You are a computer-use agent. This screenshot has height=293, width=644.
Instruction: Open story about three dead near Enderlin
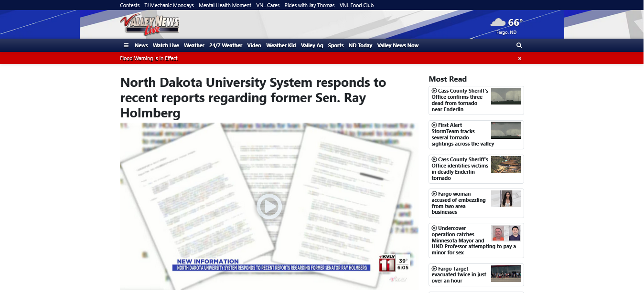coord(460,100)
